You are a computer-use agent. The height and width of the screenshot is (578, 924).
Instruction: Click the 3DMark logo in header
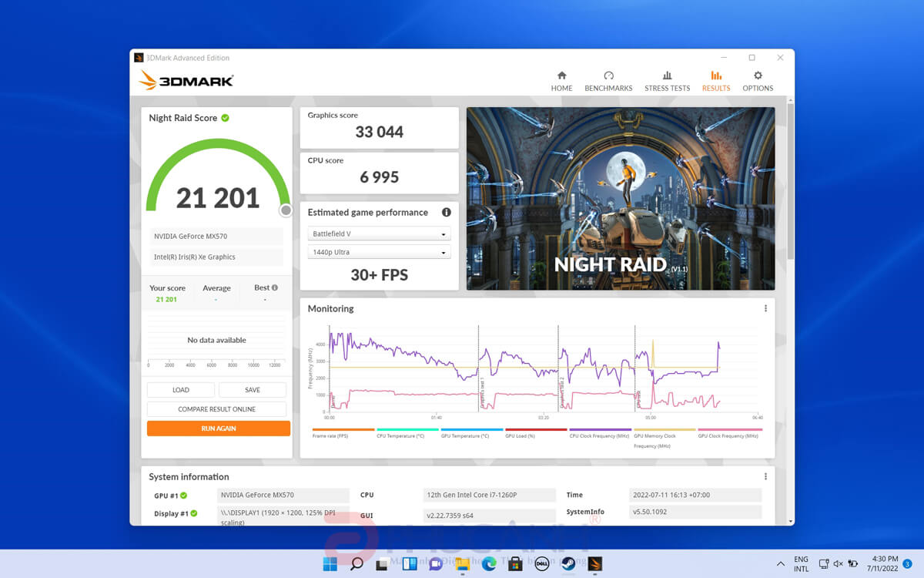point(186,80)
